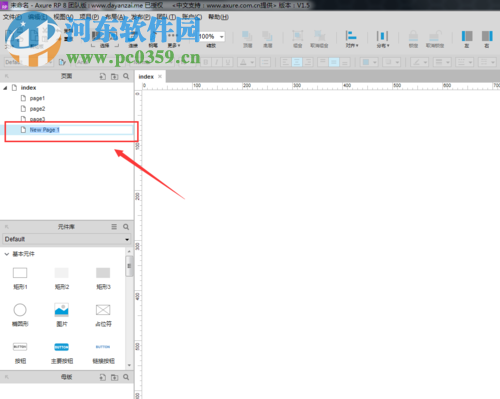This screenshot has height=399, width=500.
Task: Set vertical alignment to middle
Action: [x=334, y=62]
